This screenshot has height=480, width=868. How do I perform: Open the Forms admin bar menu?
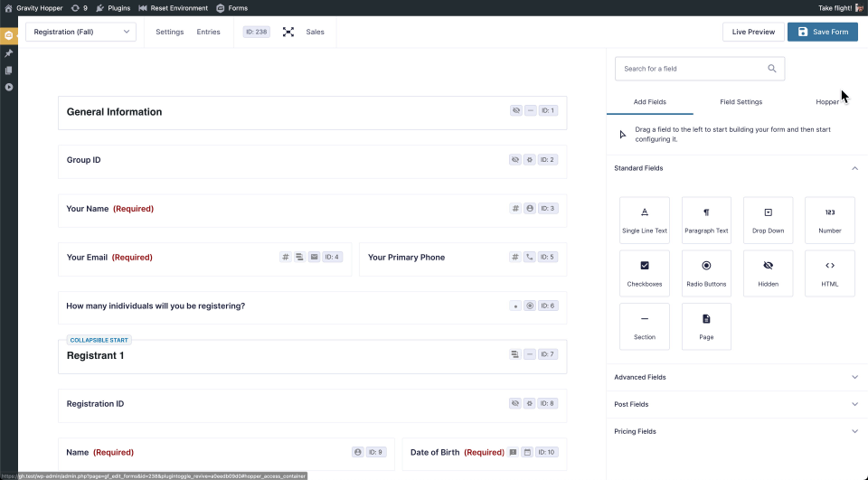(x=232, y=8)
